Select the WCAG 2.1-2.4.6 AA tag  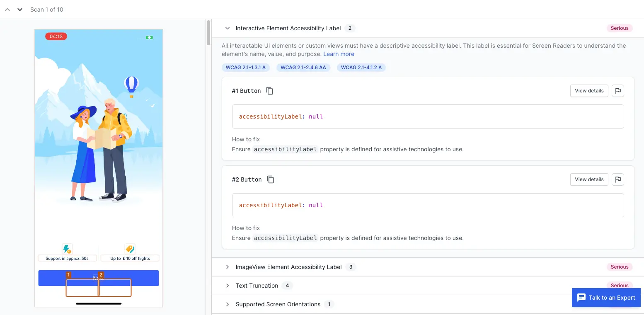tap(303, 68)
